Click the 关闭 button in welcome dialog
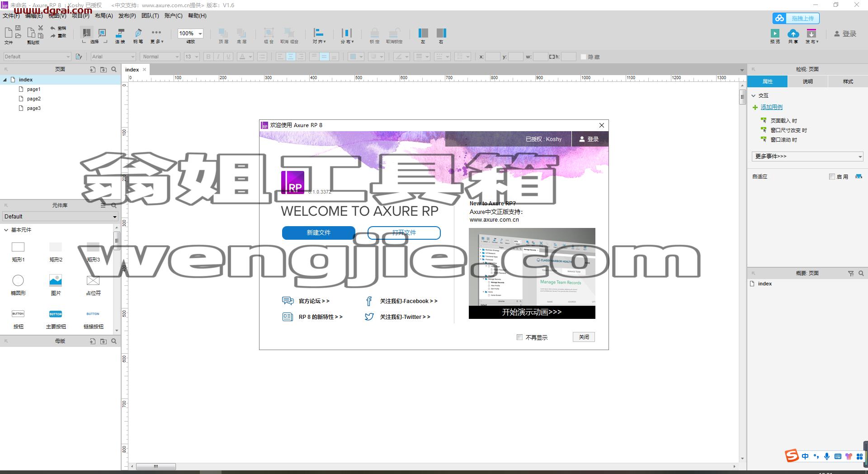 click(584, 337)
